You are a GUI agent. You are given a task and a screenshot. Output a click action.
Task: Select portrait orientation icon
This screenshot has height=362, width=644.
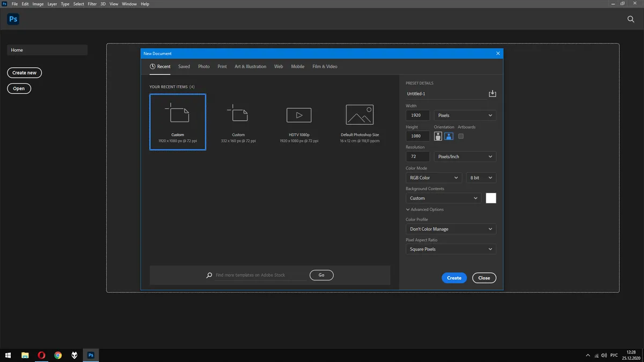point(438,136)
